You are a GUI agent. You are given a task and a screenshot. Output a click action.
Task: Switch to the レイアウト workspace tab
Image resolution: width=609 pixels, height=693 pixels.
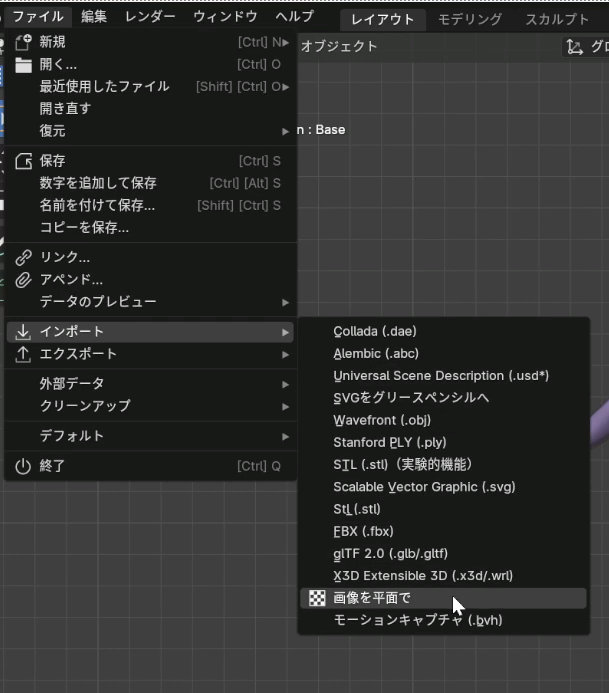pos(383,19)
